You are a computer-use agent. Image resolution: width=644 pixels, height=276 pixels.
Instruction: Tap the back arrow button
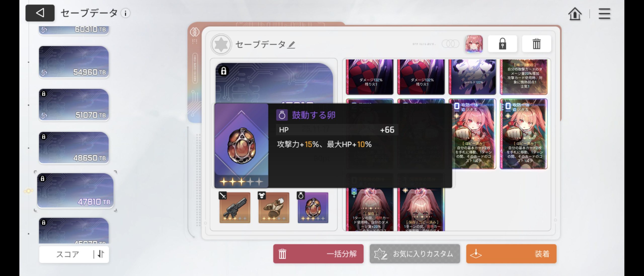click(x=40, y=13)
